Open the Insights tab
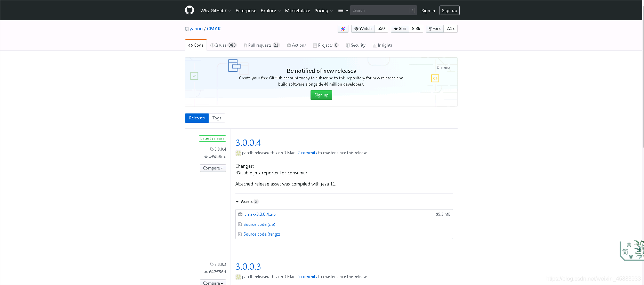Image resolution: width=644 pixels, height=285 pixels. click(382, 45)
